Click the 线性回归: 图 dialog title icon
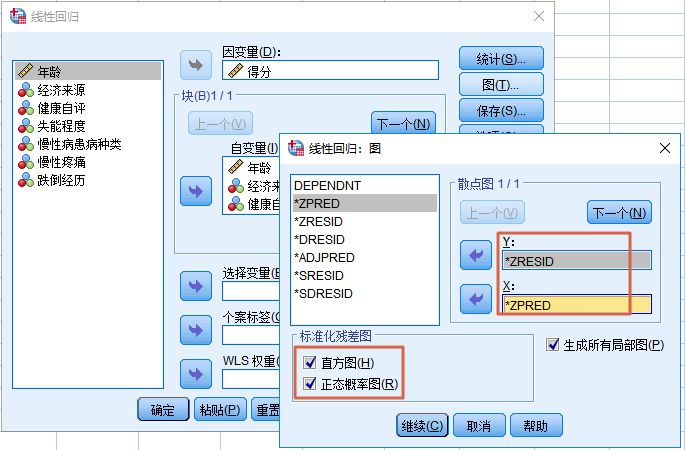The height and width of the screenshot is (450, 685). [296, 148]
